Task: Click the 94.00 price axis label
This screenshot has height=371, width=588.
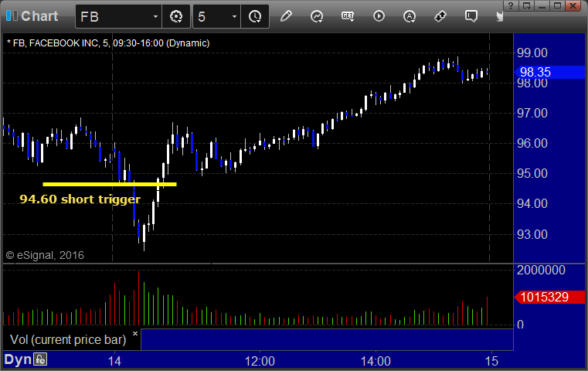Action: 532,203
